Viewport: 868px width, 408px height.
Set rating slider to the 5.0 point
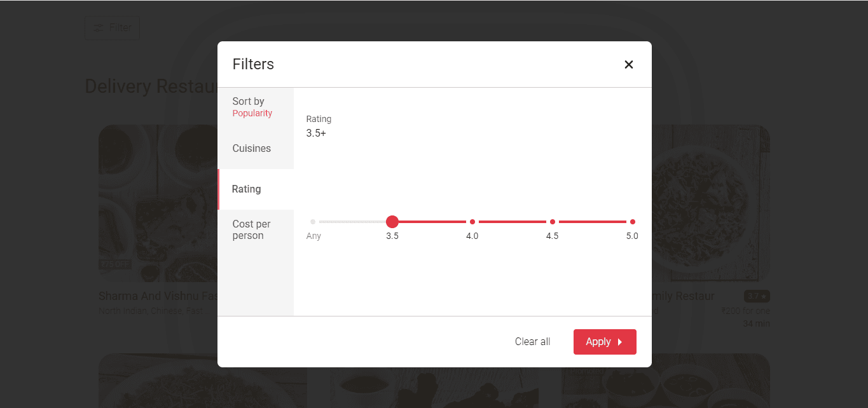(x=633, y=222)
